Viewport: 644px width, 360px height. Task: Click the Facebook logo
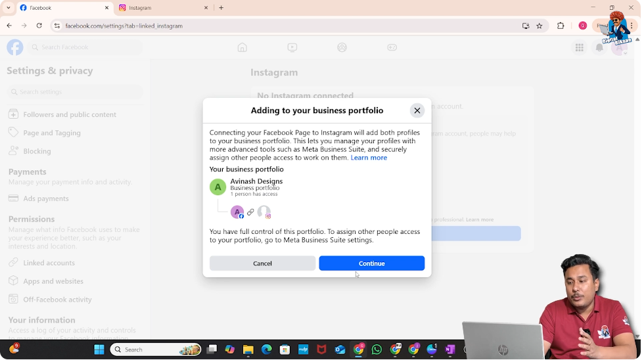[x=14, y=47]
